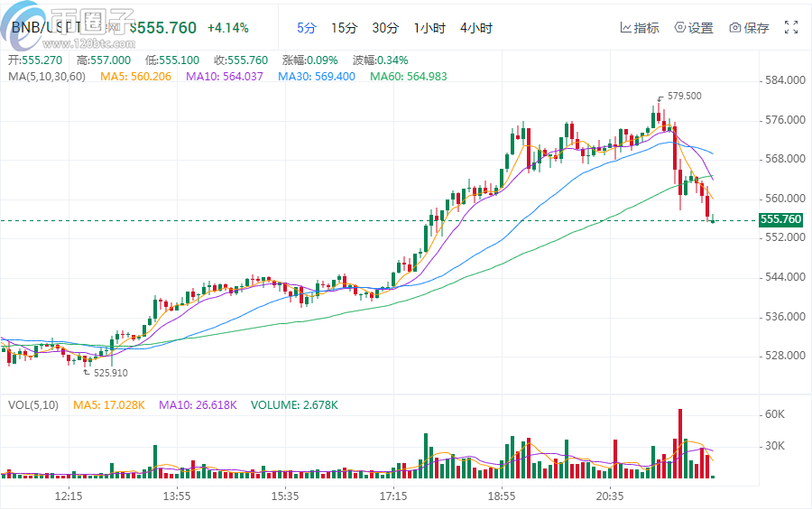Viewport: 812px width, 510px height.
Task: Click the MA60: 564.983 legend
Action: 409,77
